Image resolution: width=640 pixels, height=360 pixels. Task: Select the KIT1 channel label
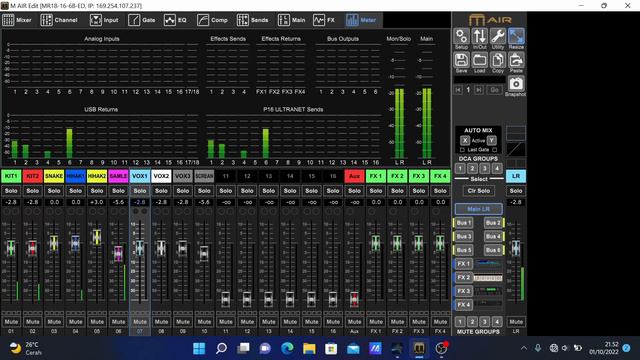click(x=11, y=176)
